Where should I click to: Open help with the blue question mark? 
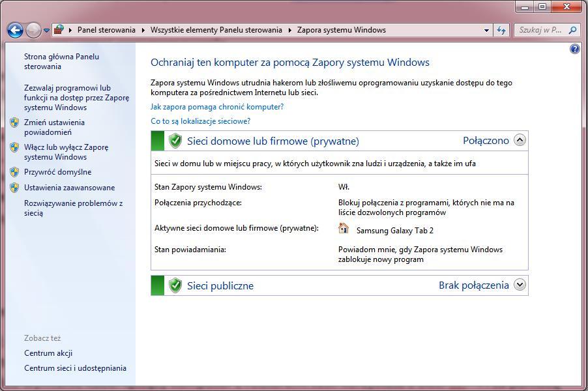click(575, 49)
